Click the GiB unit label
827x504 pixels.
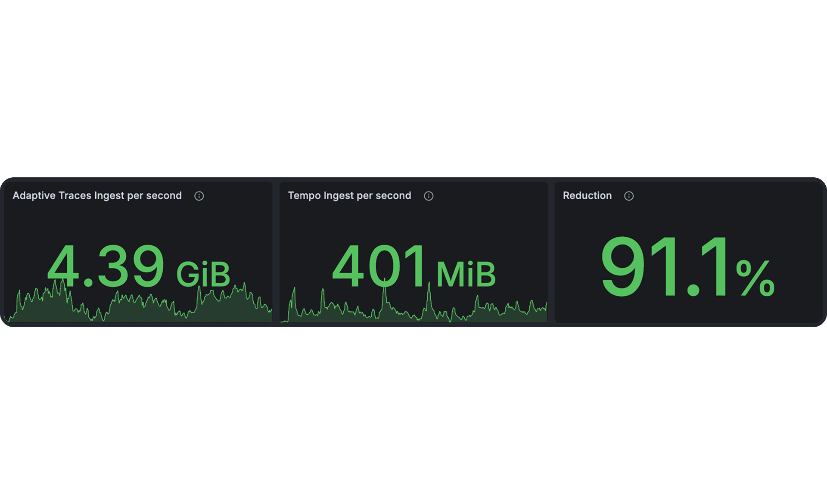(203, 274)
